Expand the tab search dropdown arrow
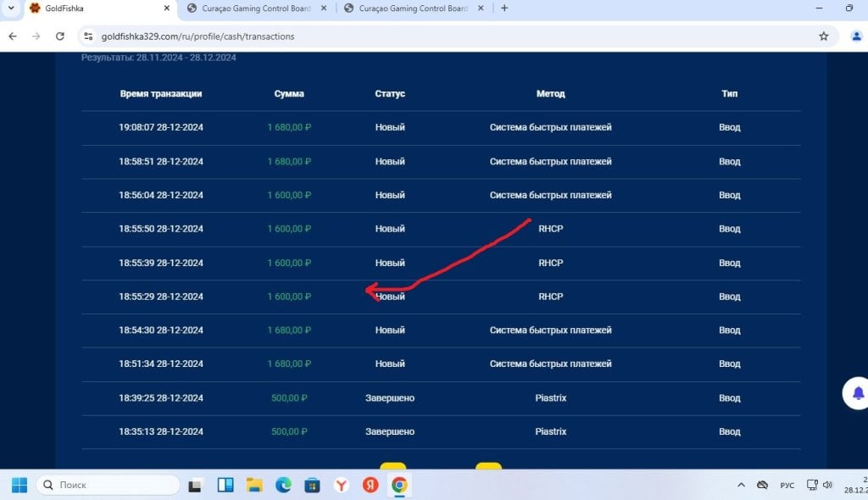The image size is (868, 500). point(10,8)
